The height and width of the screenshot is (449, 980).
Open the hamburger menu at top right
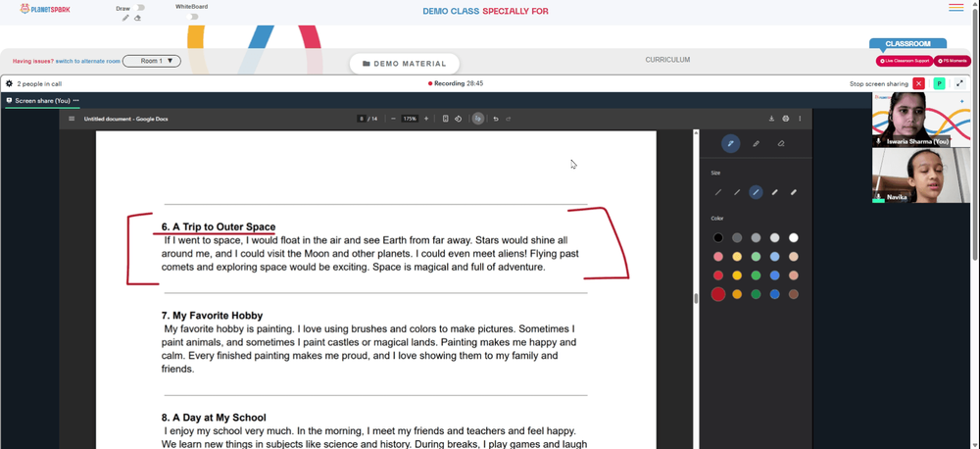pos(956,8)
